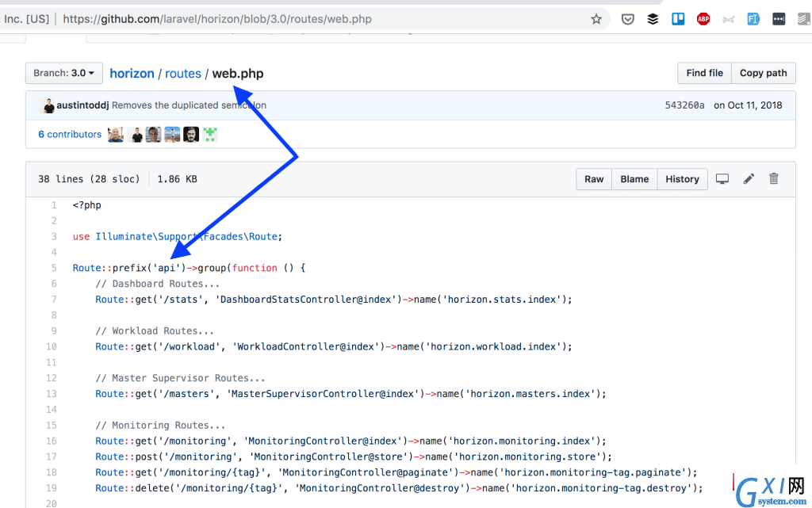Click the first contributor avatar
Screen dimensions: 812x508
(x=116, y=135)
